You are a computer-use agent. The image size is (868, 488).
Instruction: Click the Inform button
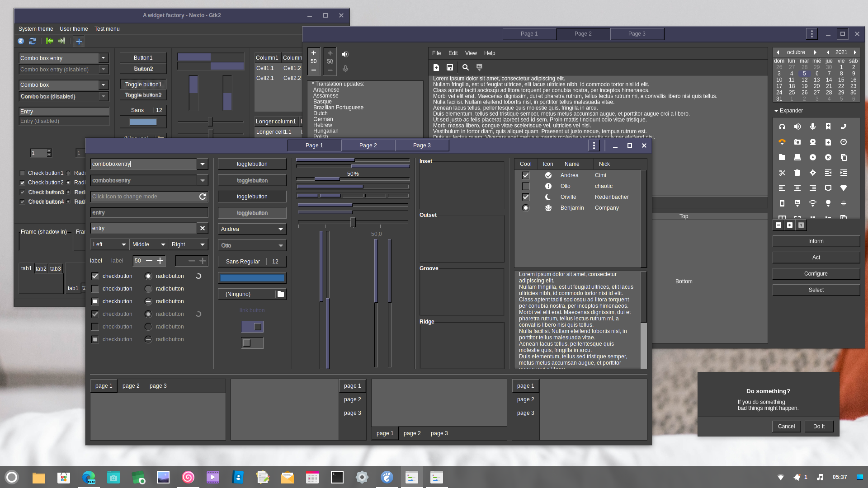coord(816,241)
